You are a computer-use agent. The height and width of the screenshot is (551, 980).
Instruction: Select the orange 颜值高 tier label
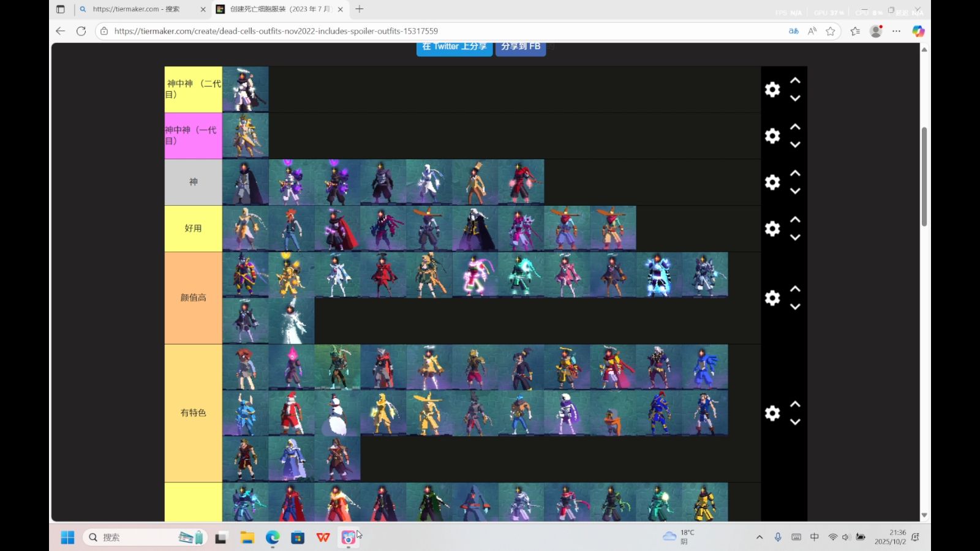(x=194, y=298)
